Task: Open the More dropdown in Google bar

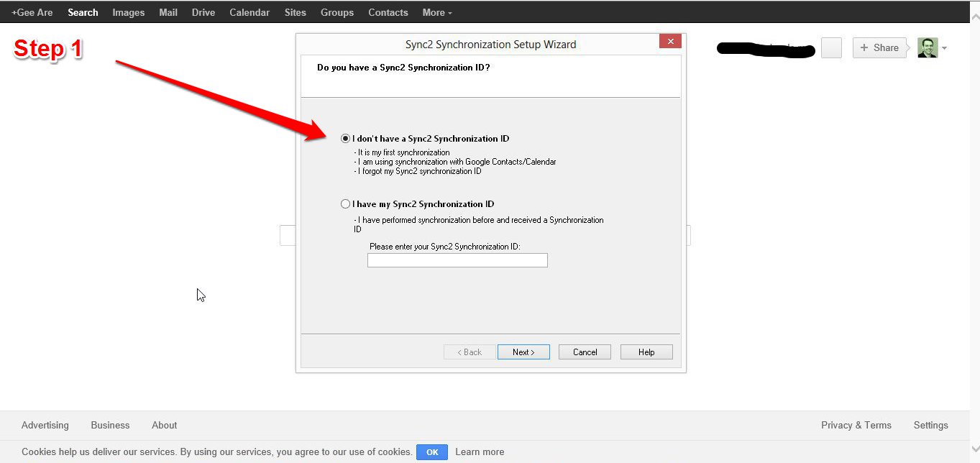Action: [x=437, y=12]
